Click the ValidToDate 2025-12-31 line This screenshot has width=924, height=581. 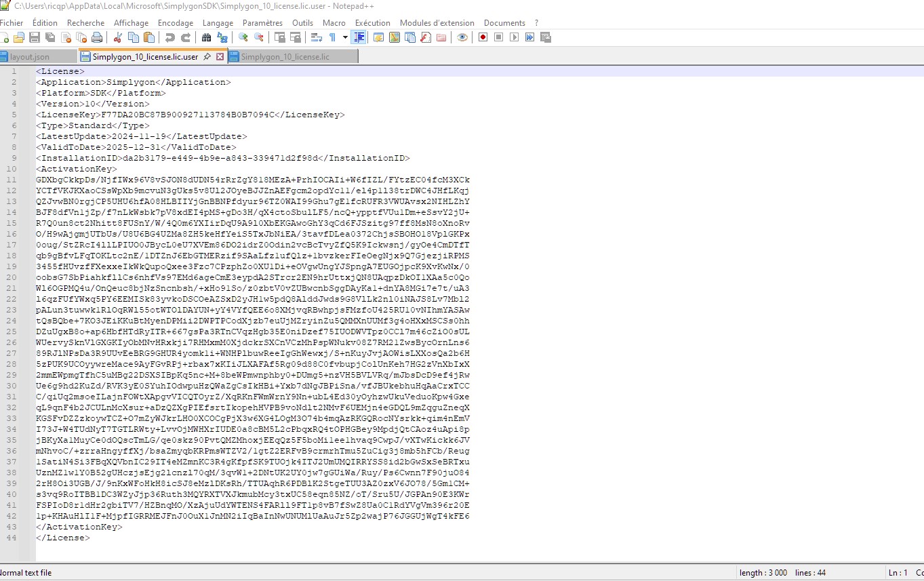136,147
